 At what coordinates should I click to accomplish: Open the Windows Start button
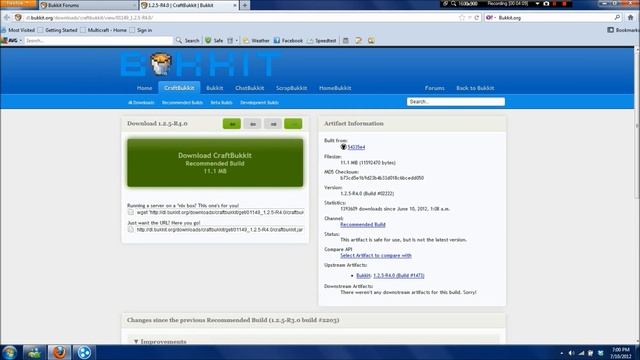click(9, 352)
